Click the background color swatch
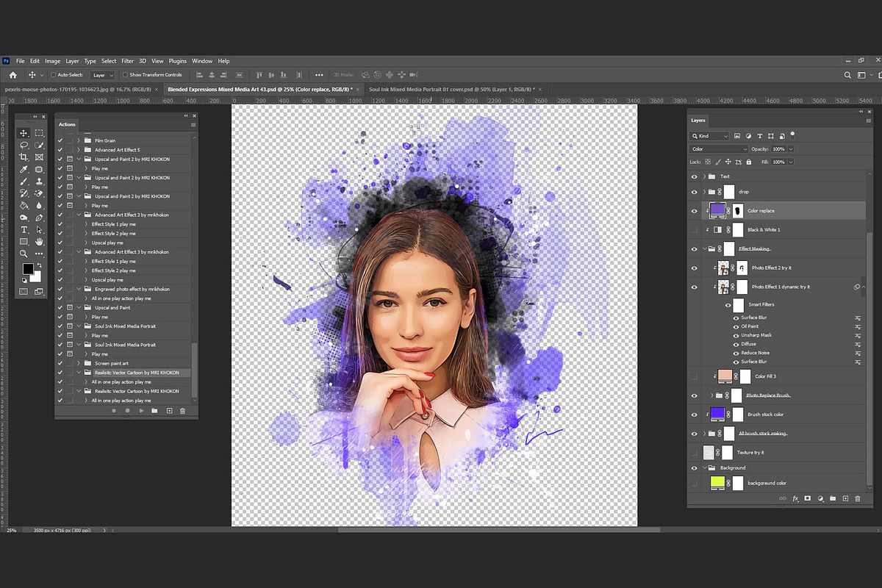 [x=35, y=276]
